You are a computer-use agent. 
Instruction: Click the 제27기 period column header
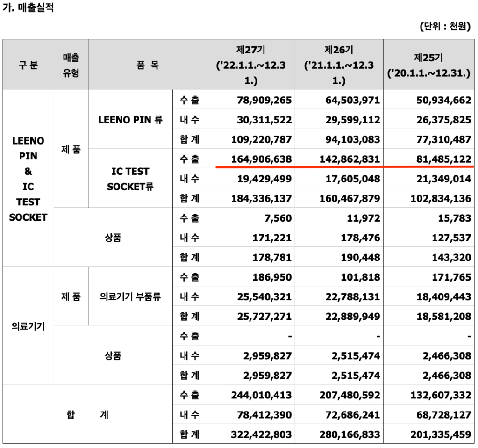click(x=251, y=65)
